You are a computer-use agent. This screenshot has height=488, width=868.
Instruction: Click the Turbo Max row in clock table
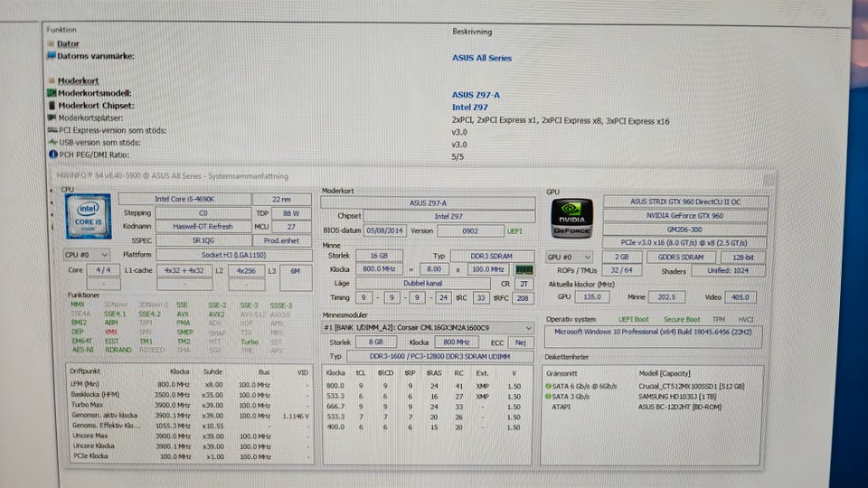coord(90,405)
